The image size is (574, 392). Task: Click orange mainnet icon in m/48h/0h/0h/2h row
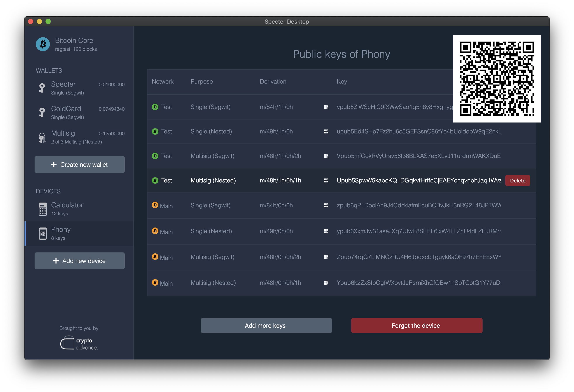pos(155,257)
